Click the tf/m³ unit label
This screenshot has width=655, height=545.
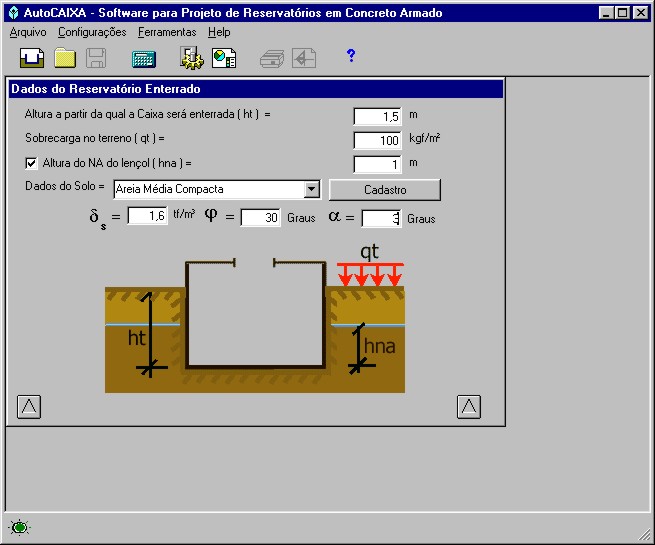[x=184, y=215]
